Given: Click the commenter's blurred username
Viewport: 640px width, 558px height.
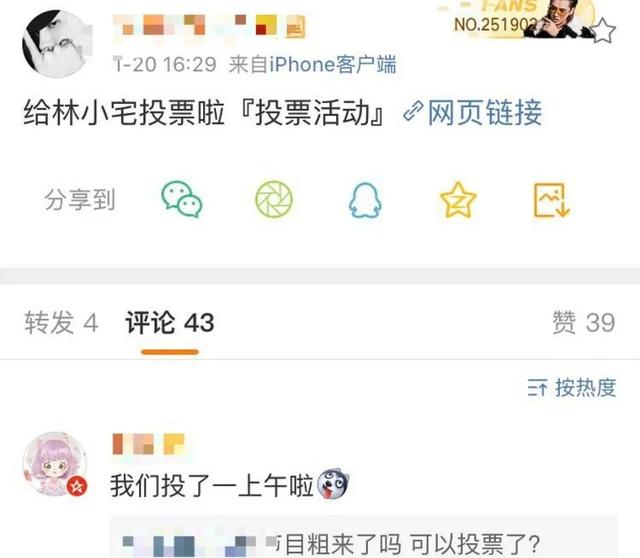Looking at the screenshot, I should pos(149,444).
